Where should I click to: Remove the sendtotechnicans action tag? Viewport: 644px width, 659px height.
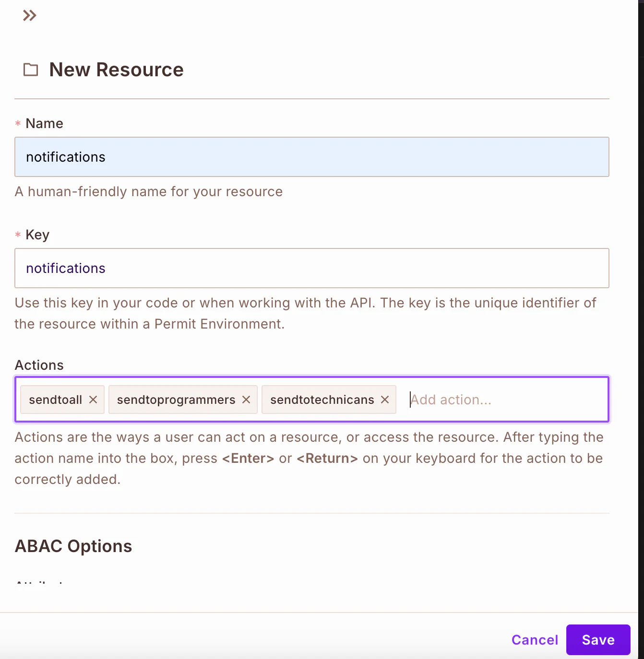coord(384,400)
